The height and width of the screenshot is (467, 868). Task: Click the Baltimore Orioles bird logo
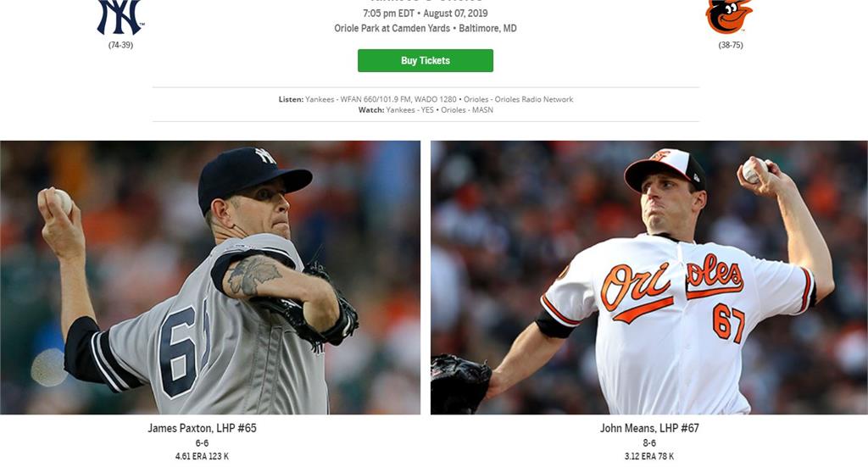(x=729, y=17)
